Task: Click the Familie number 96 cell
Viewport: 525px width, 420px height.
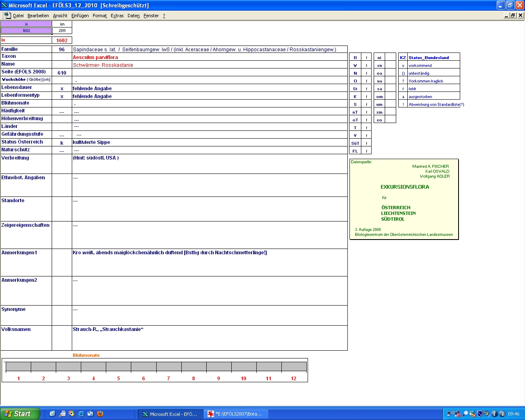Action: tap(62, 50)
